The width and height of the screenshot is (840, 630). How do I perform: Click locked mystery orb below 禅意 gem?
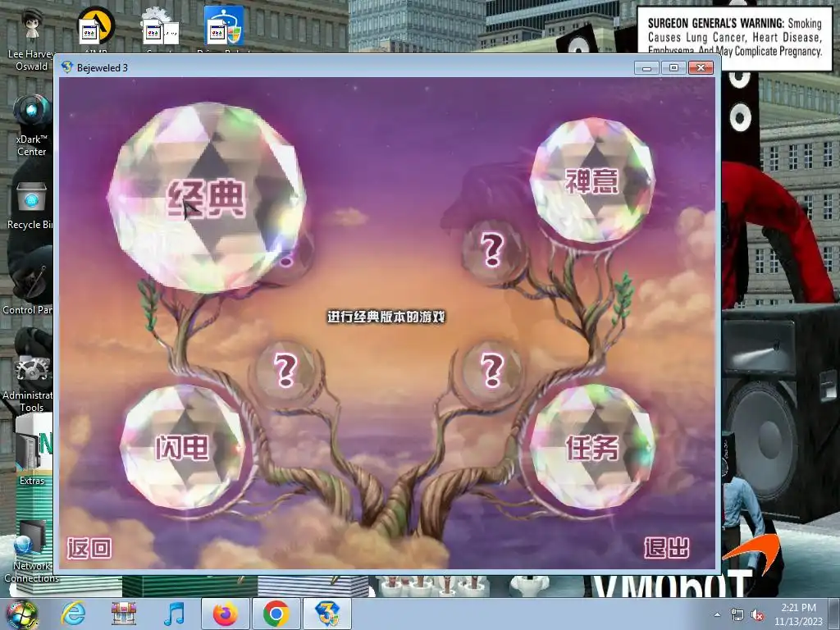[x=492, y=250]
